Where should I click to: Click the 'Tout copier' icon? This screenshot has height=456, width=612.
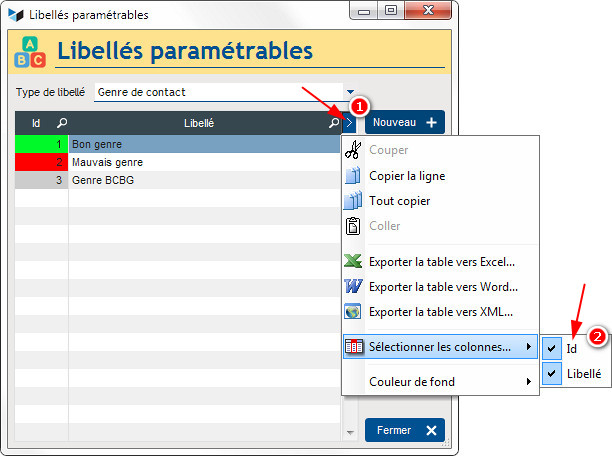click(x=352, y=201)
